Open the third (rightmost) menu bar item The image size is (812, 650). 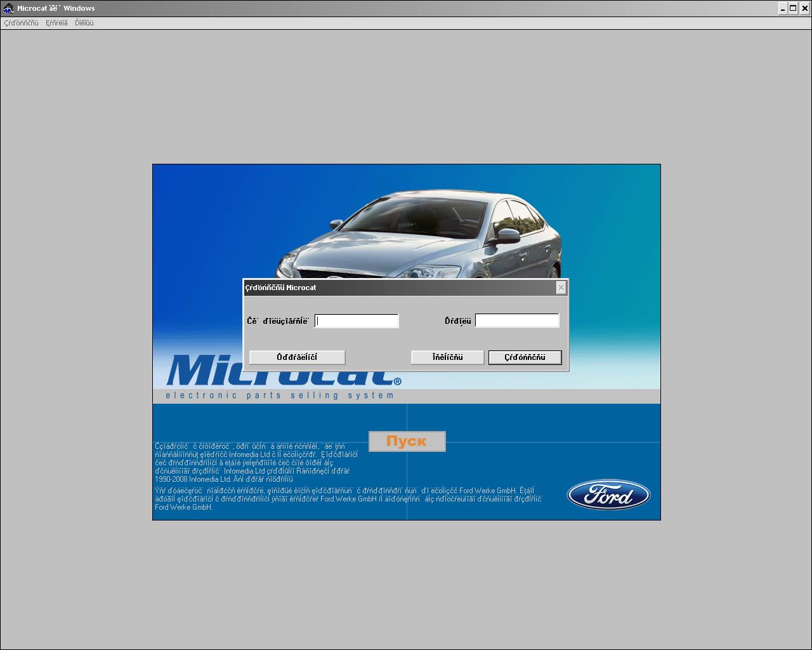(x=84, y=23)
